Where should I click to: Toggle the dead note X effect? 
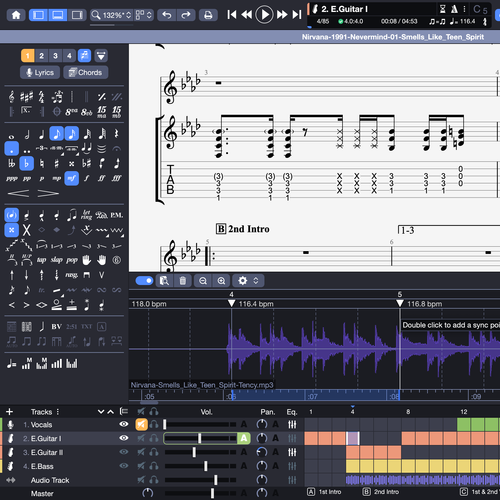pos(11,230)
